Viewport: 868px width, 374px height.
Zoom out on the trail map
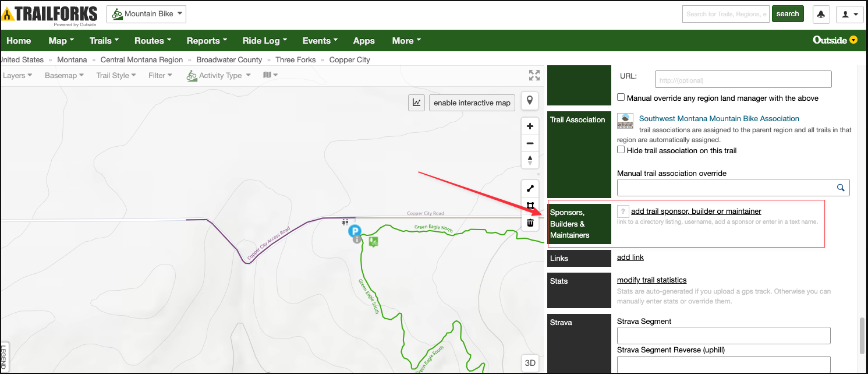point(530,143)
